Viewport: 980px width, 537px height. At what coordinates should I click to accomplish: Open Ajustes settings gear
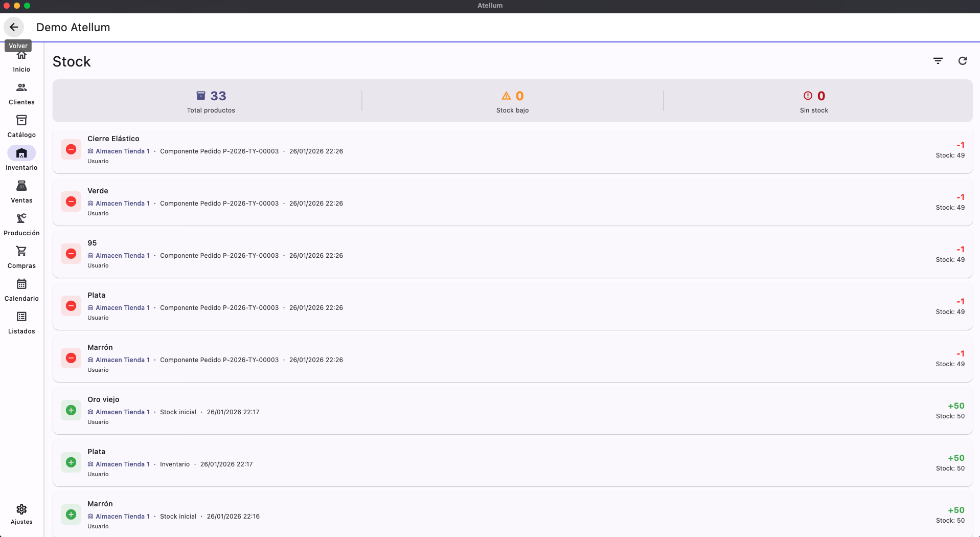coord(21,514)
